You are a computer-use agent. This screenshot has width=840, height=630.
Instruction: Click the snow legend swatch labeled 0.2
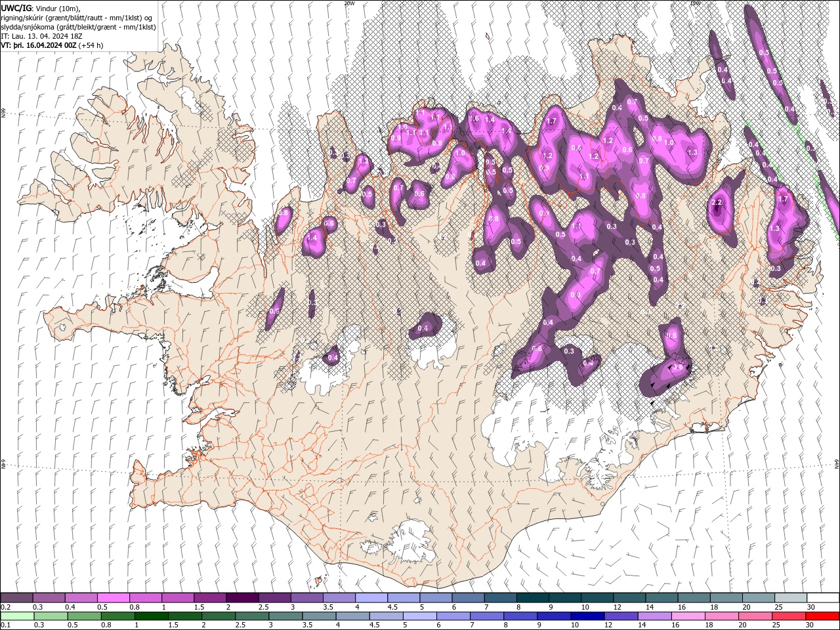(x=16, y=598)
